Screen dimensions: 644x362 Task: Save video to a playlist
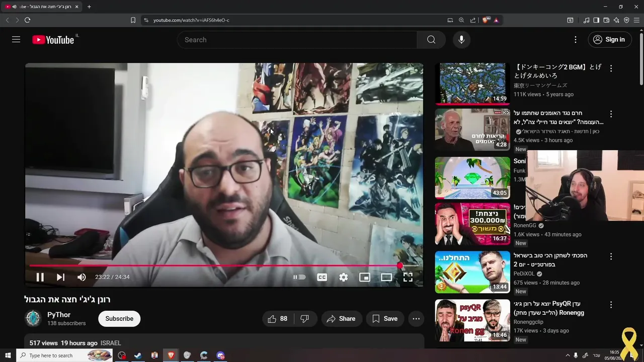tap(385, 319)
